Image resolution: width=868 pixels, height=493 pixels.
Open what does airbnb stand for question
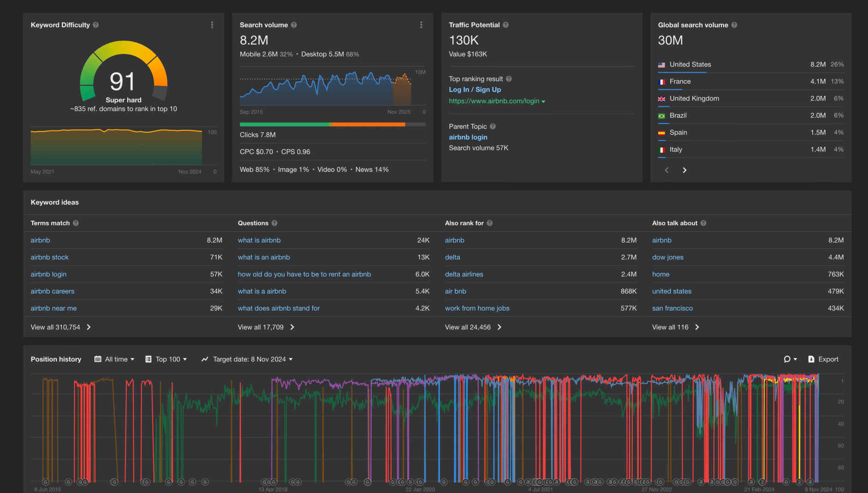[x=279, y=308]
